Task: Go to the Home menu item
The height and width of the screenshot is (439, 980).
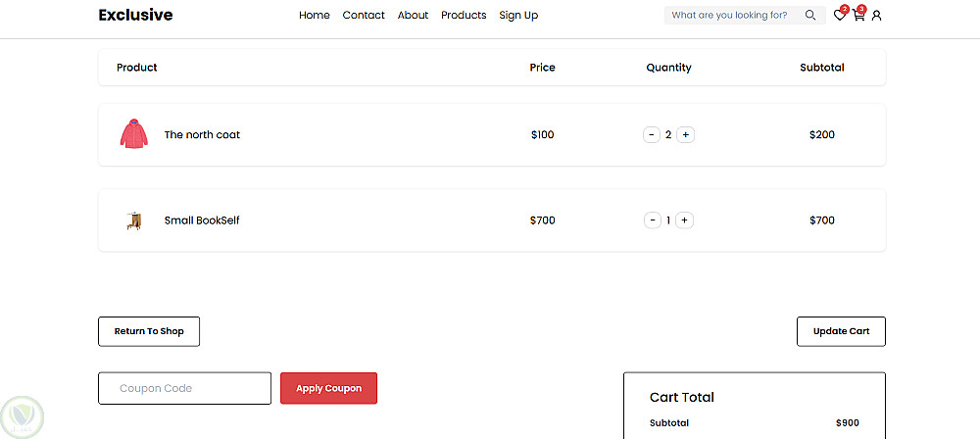Action: click(x=315, y=16)
